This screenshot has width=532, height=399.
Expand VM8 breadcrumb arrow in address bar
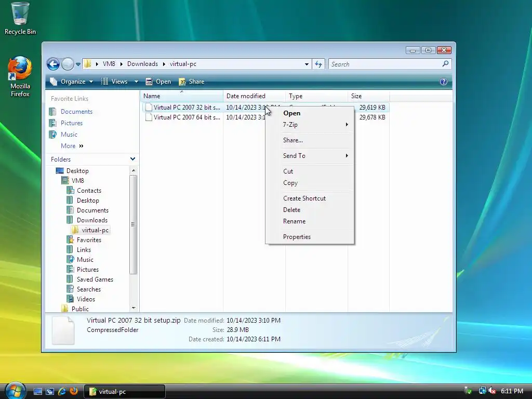coord(121,64)
